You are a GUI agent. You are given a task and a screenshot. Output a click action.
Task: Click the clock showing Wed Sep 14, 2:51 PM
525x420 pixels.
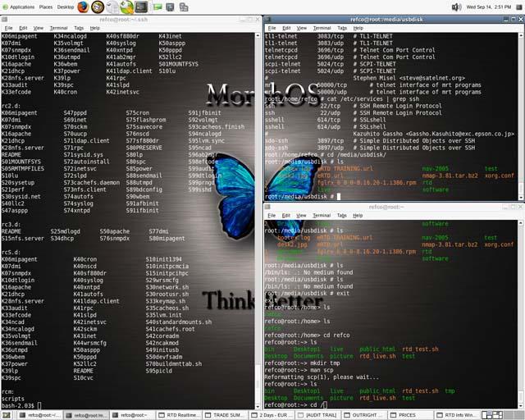(489, 7)
